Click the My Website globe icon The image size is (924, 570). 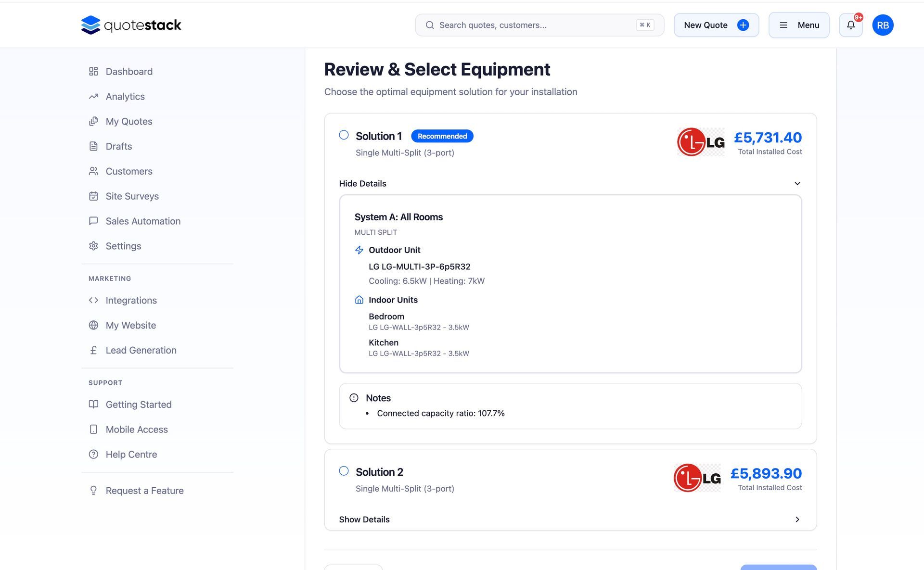(93, 325)
